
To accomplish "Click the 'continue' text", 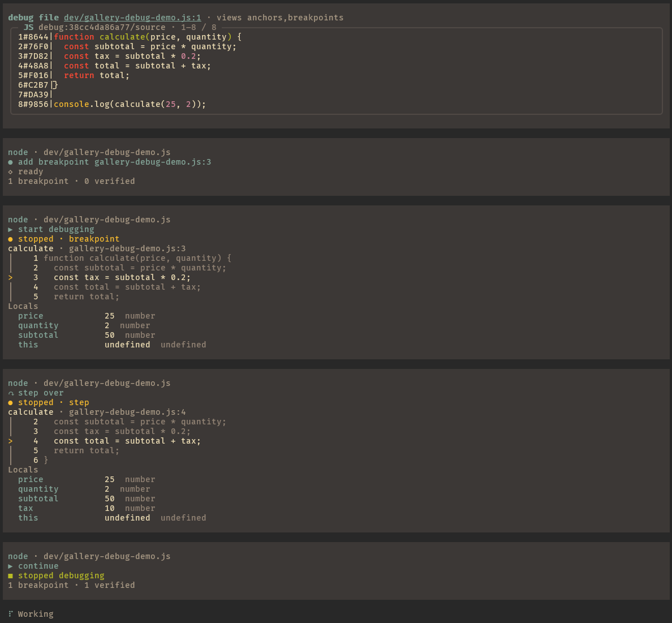I will click(38, 566).
